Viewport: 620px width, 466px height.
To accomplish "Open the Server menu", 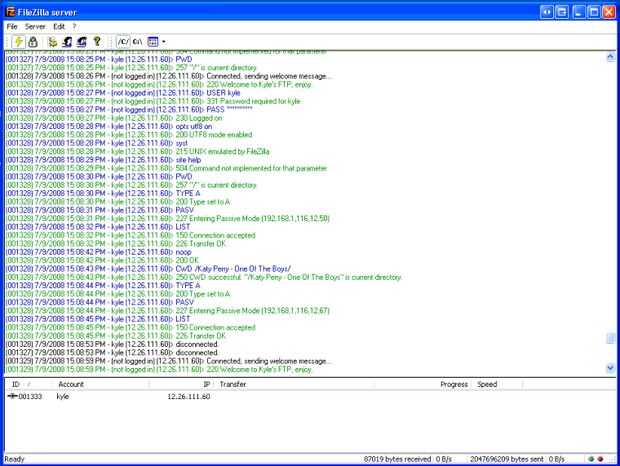I will tap(35, 26).
